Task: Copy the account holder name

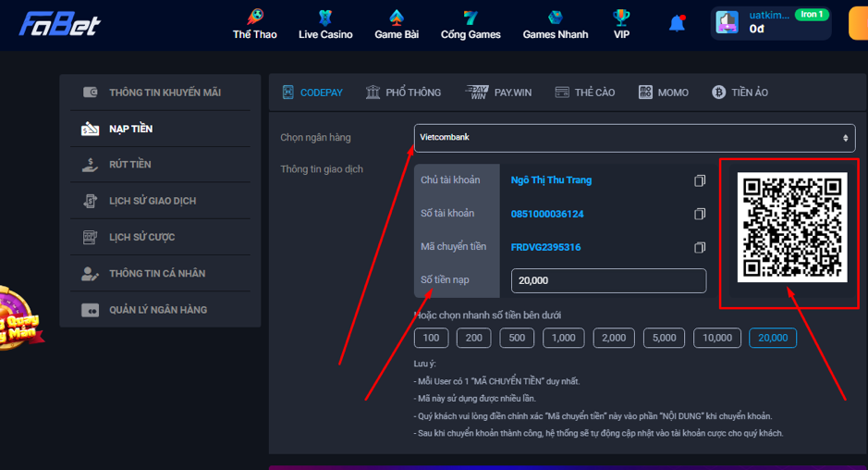Action: pos(700,180)
